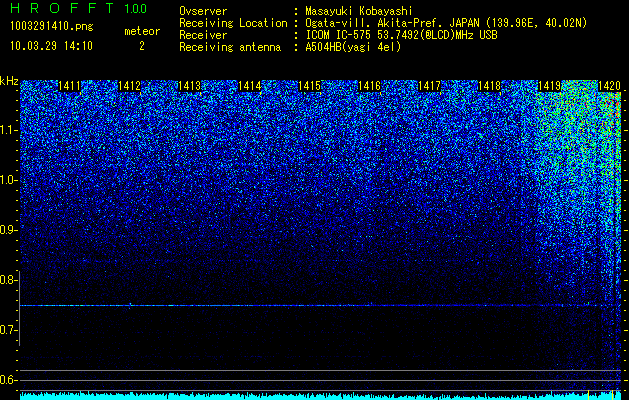Select the 1417 time marker
629x400 pixels.
[430, 86]
